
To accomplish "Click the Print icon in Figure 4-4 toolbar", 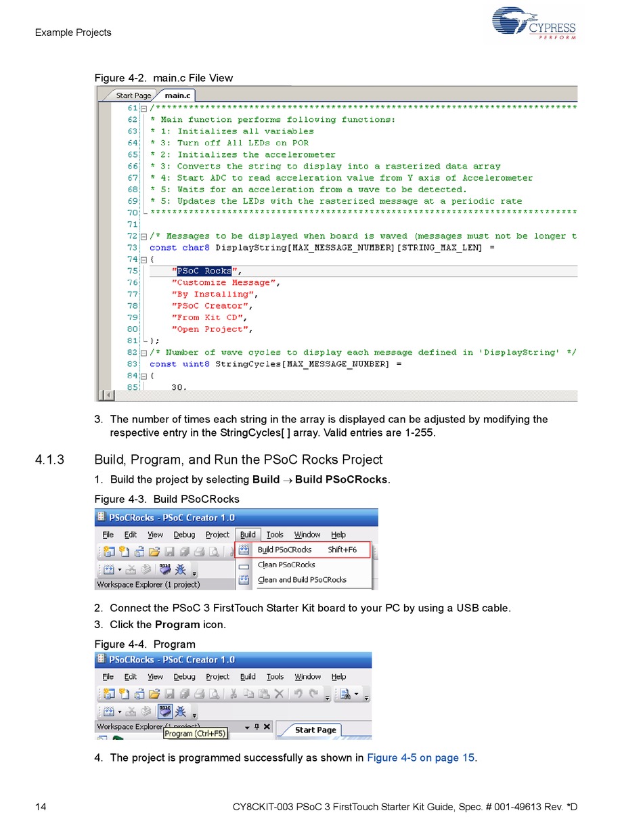I will coord(200,693).
